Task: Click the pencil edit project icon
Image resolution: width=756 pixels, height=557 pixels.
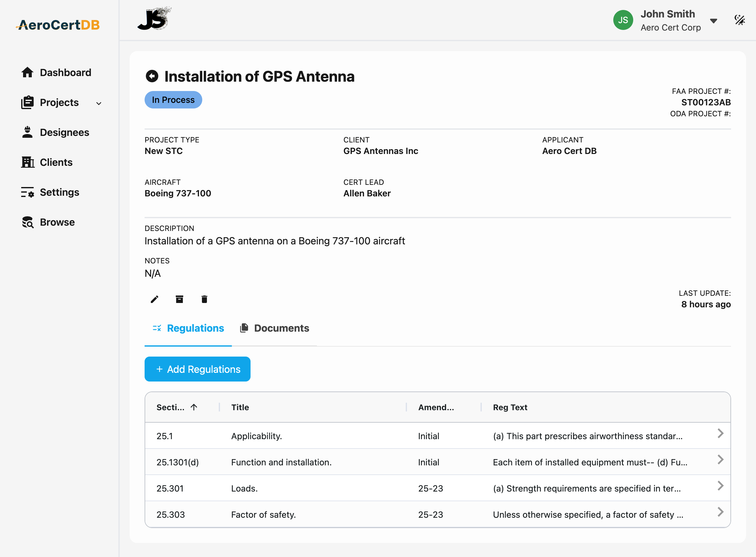Action: click(154, 300)
